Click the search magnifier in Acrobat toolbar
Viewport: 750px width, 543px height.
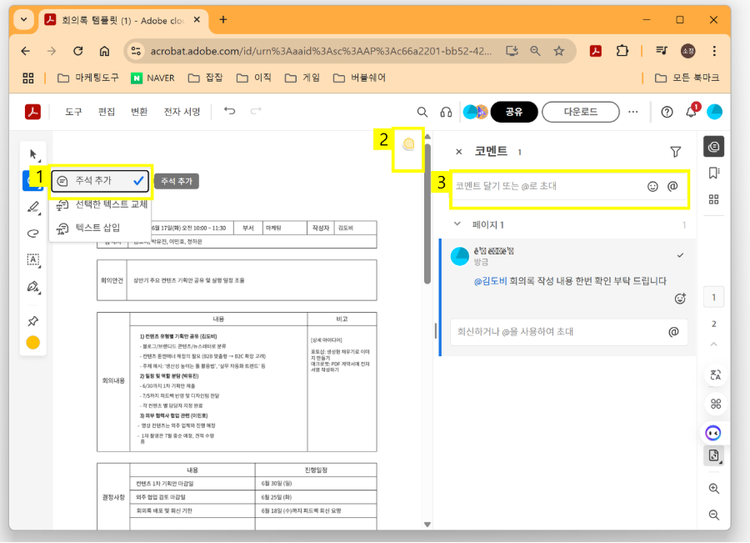[x=422, y=112]
